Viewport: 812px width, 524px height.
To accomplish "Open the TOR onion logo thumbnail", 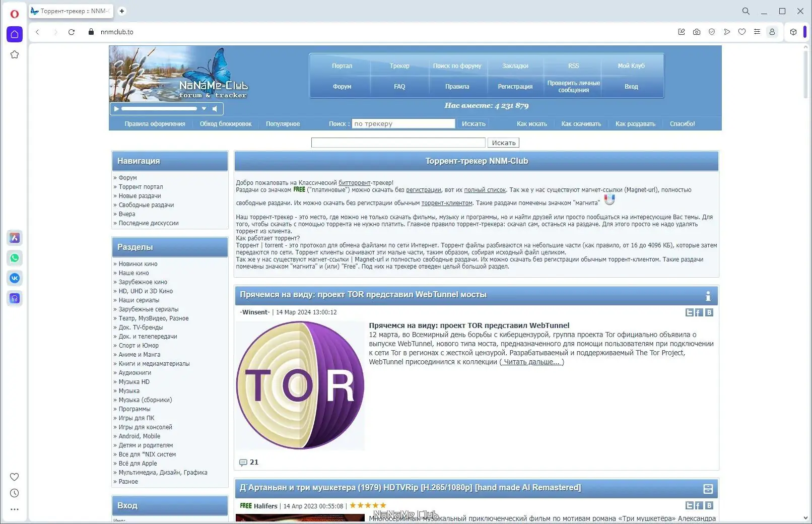I will tap(300, 385).
